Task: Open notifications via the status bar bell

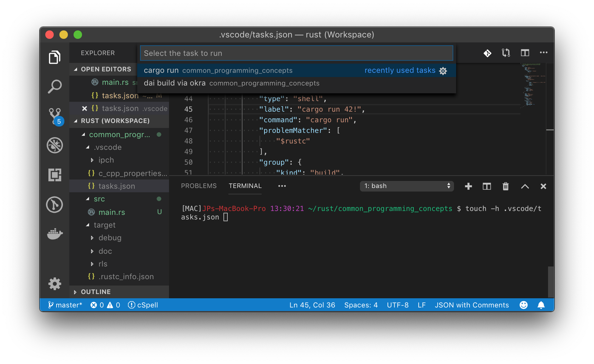Action: 541,305
